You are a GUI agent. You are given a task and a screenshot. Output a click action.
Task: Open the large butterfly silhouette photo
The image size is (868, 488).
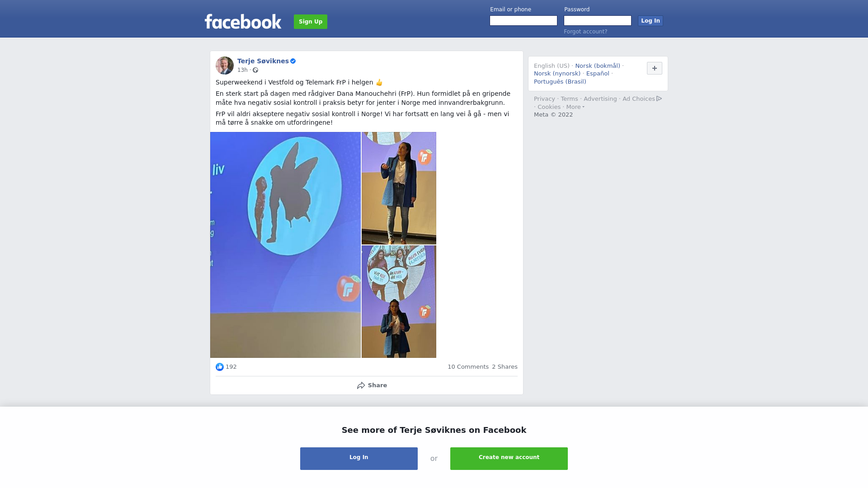pos(285,245)
